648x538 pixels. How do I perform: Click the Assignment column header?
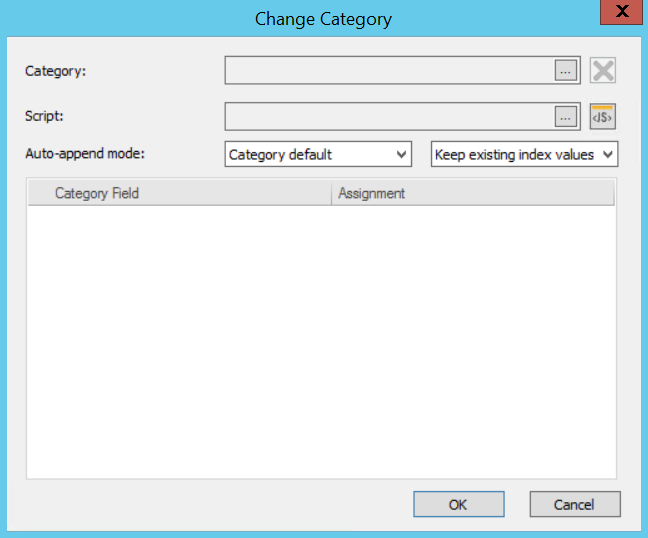click(473, 193)
